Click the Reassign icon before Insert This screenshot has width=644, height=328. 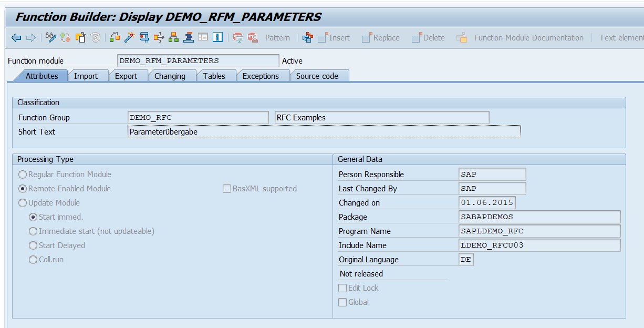[x=308, y=38]
